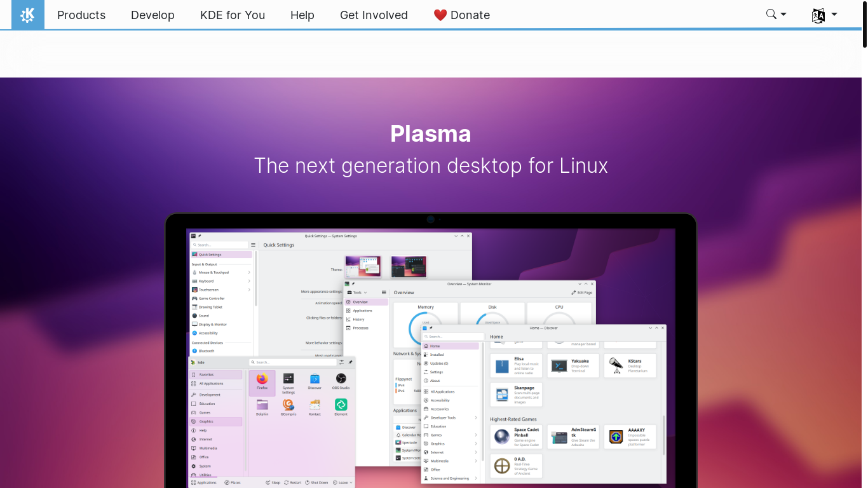Open Sound entry in System Settings
The height and width of the screenshot is (488, 868).
[x=222, y=315]
